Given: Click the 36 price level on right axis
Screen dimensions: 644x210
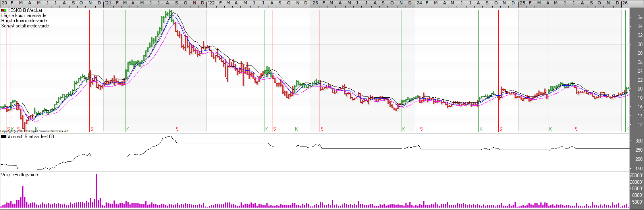Looking at the screenshot, I should point(640,17).
